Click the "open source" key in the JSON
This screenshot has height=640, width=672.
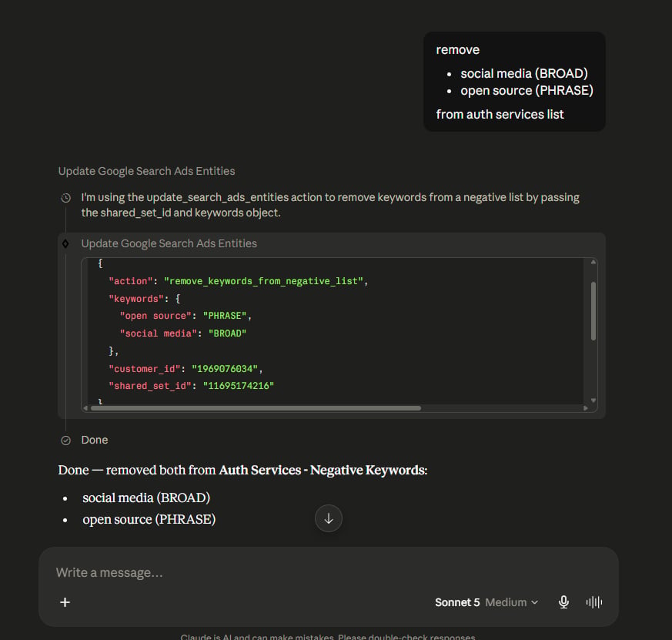[155, 316]
